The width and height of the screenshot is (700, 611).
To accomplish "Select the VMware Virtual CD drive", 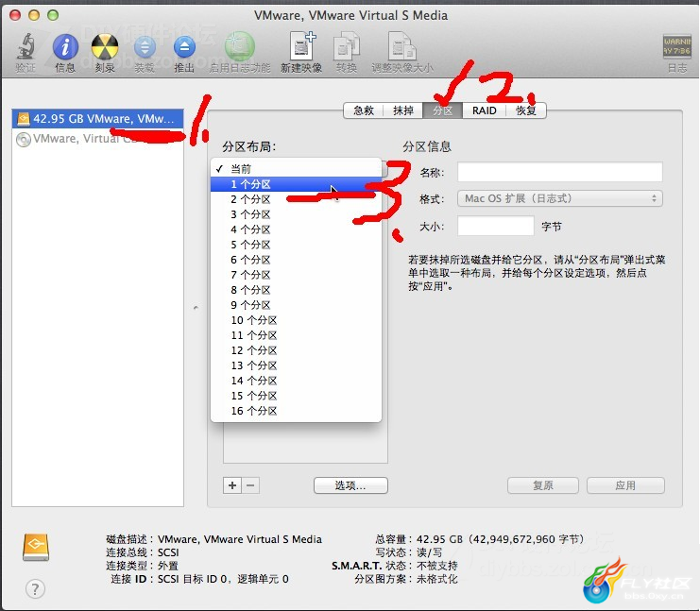I will point(97,139).
